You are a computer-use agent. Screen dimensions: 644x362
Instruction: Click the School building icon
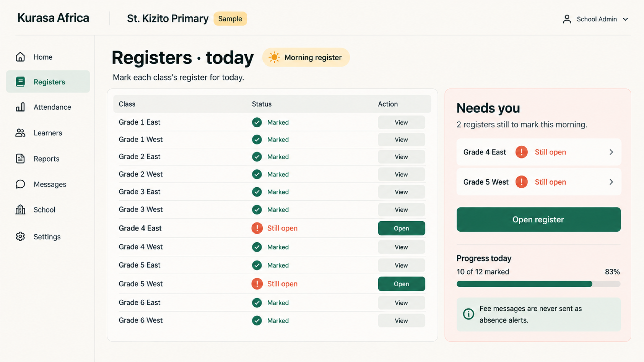[x=20, y=209]
